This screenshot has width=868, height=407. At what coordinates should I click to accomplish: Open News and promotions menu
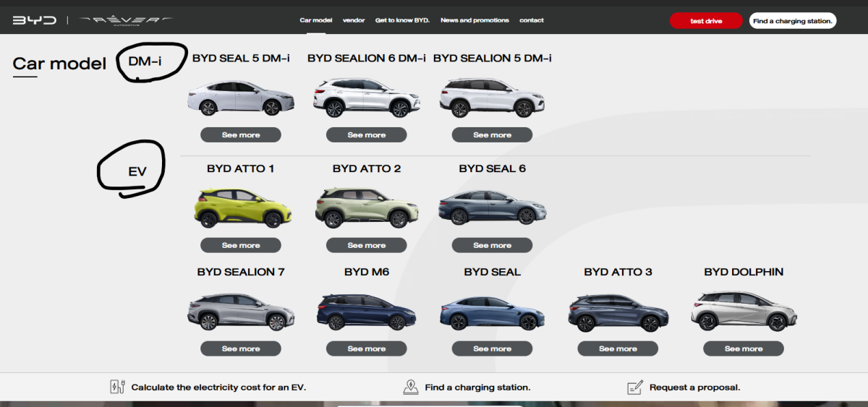[x=475, y=20]
